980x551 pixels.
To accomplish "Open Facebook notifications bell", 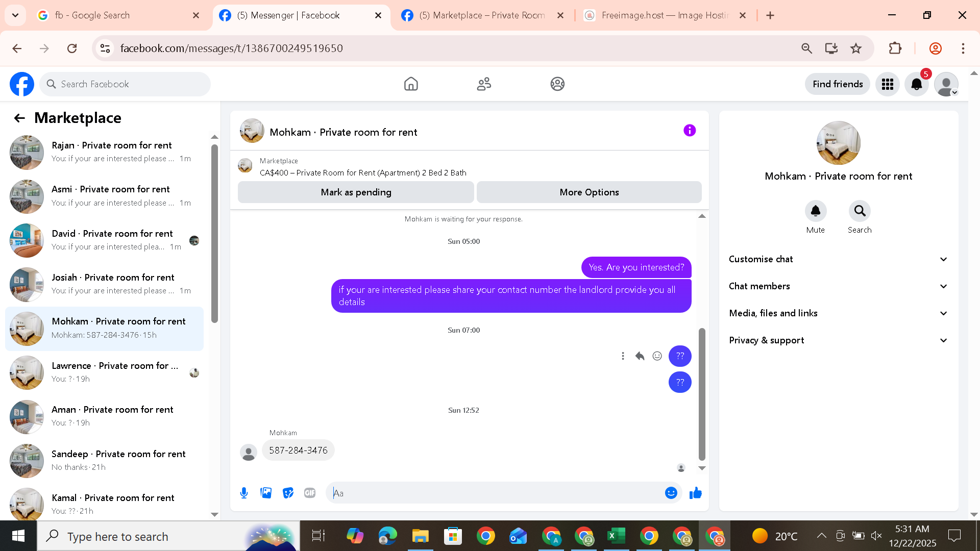I will coord(917,84).
